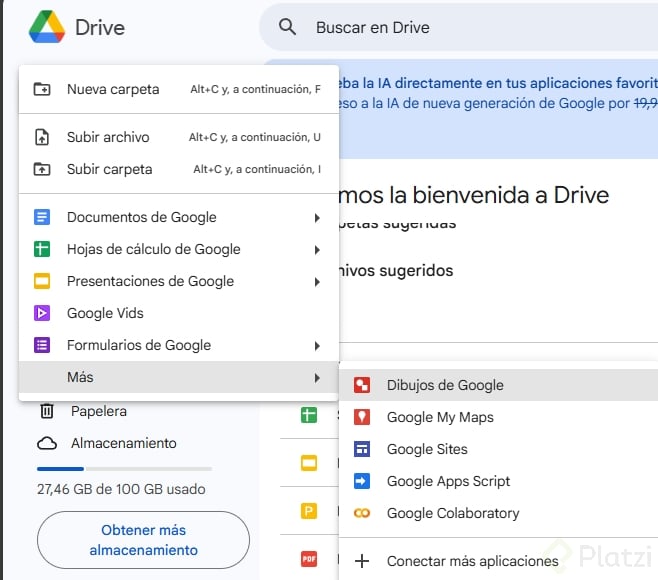Choose Google Apps Script menu entry

pyautogui.click(x=448, y=481)
